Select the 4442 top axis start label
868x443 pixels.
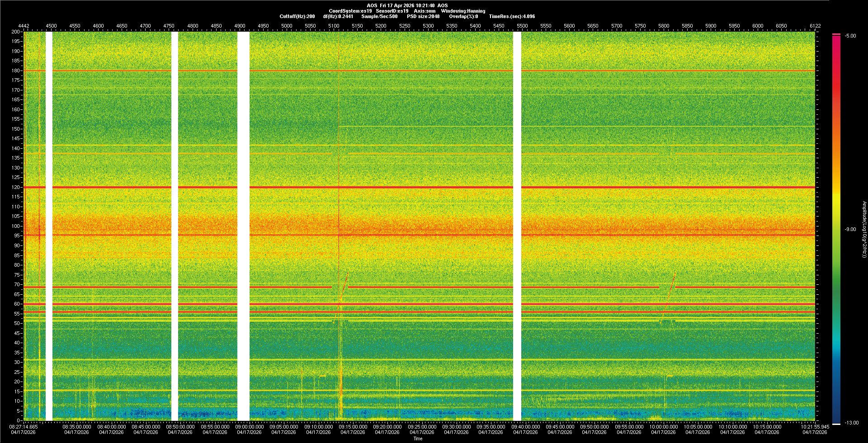(24, 26)
